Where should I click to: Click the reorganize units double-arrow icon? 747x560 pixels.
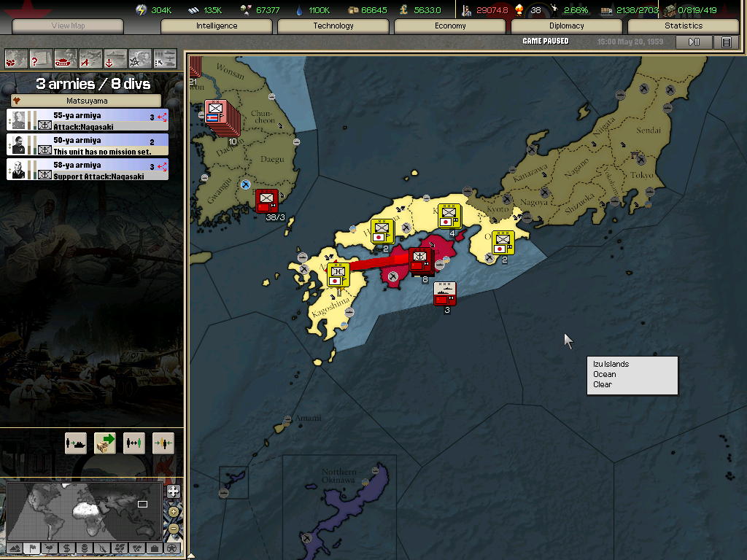click(x=134, y=443)
